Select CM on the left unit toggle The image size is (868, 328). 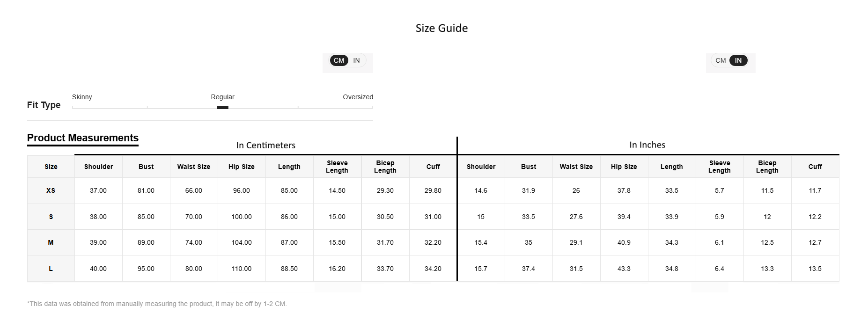tap(339, 61)
